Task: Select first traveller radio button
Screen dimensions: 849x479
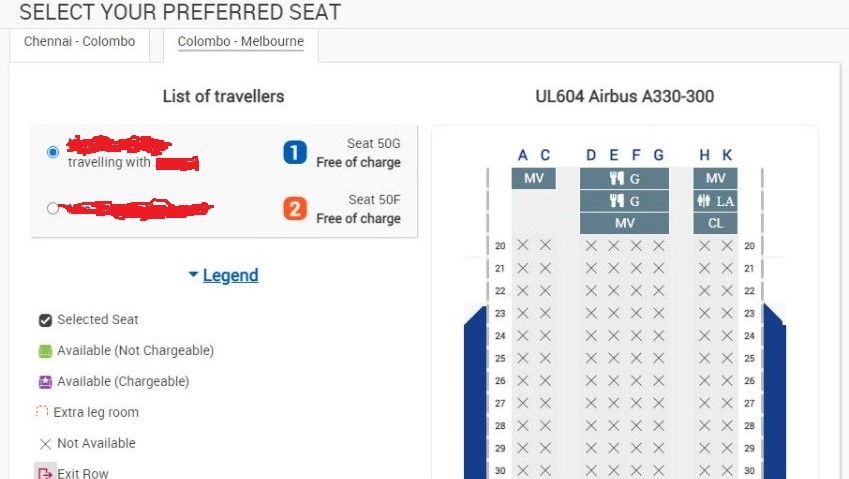Action: pos(53,152)
